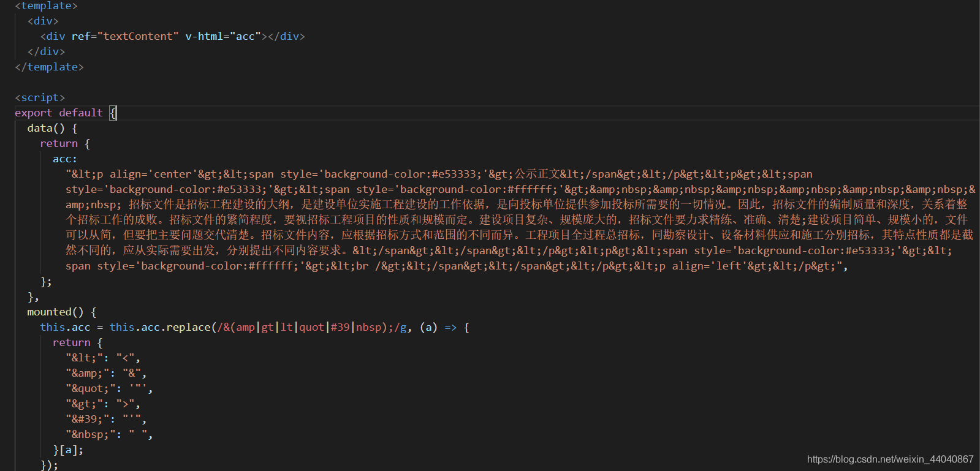Click the line beginning 'span style='background-color:#ffffff'
Screen dimensions: 980x471
coord(457,266)
